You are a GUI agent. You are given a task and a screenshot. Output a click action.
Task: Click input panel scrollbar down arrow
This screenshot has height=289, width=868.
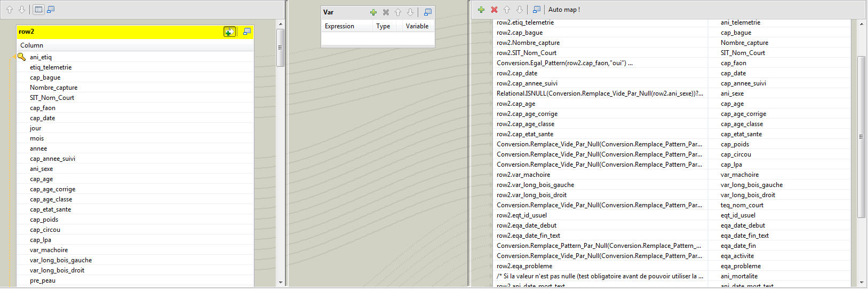pos(281,282)
